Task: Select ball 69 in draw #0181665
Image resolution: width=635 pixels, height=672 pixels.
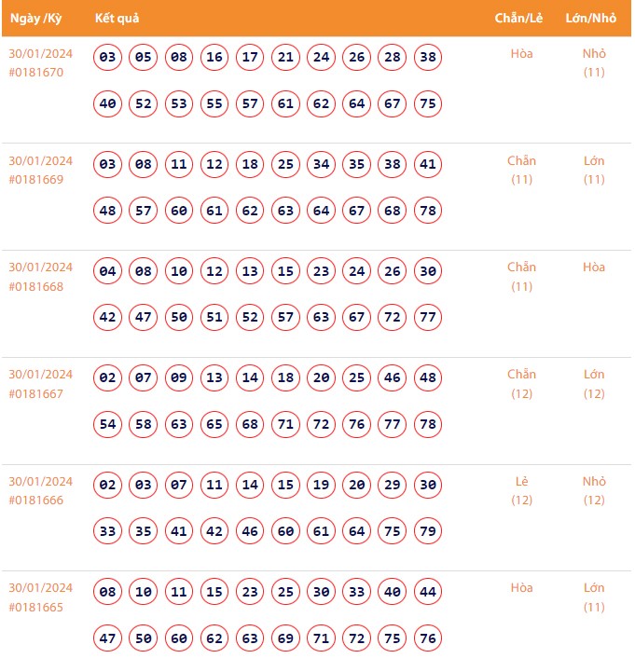Action: point(285,638)
